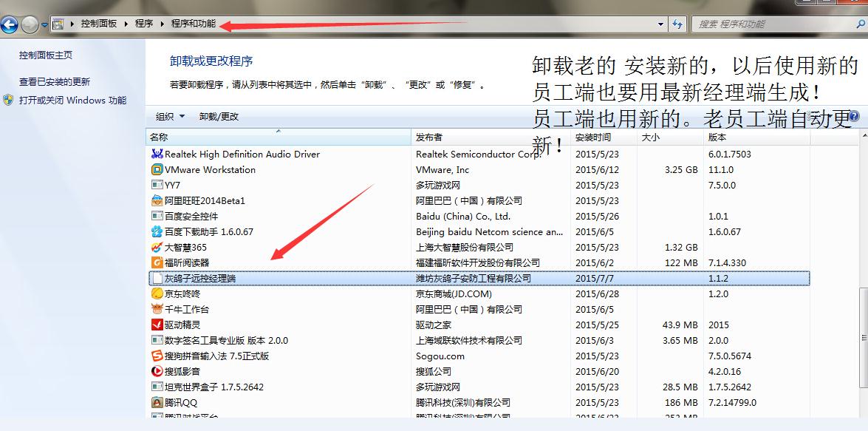The width and height of the screenshot is (868, 431).
Task: Click the 卸载/更改 toolbar button
Action: 219,116
